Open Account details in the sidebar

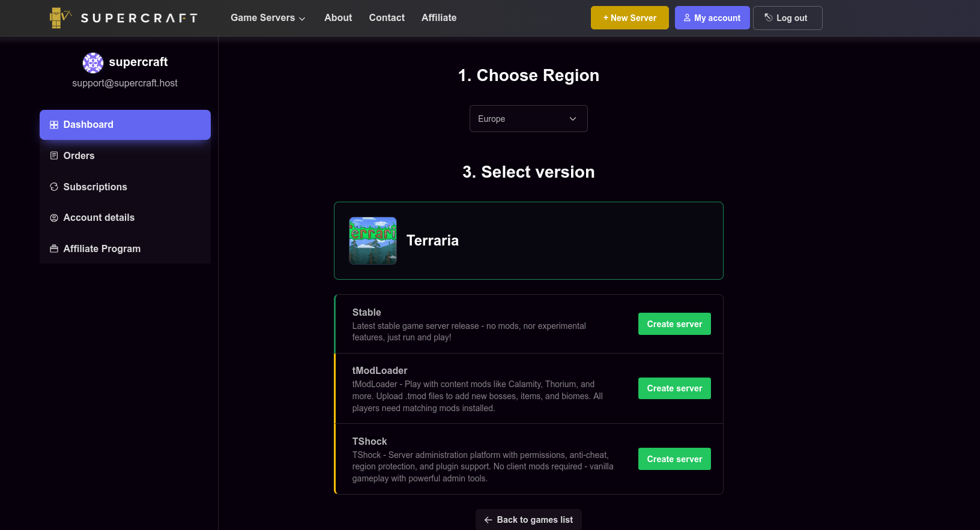(x=125, y=218)
